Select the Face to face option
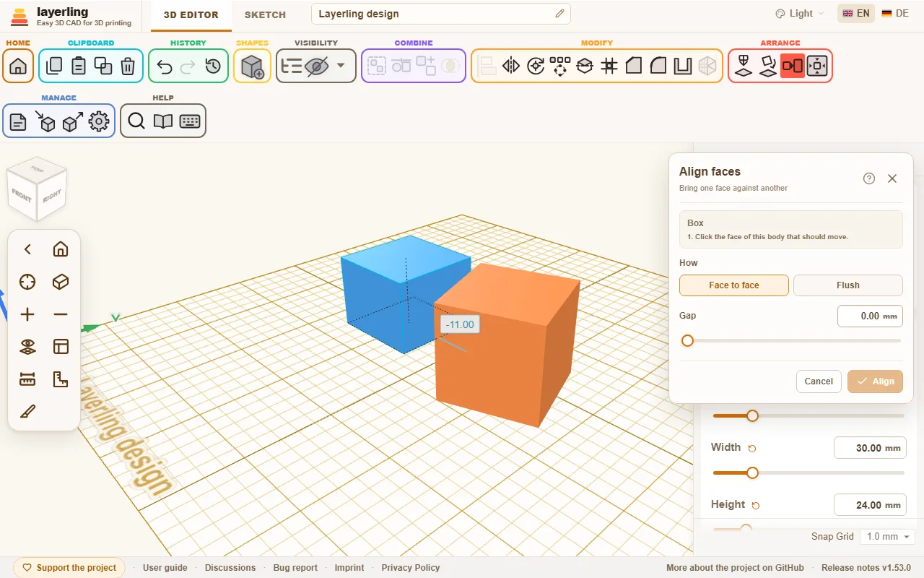Viewport: 924px width, 578px height. (734, 285)
